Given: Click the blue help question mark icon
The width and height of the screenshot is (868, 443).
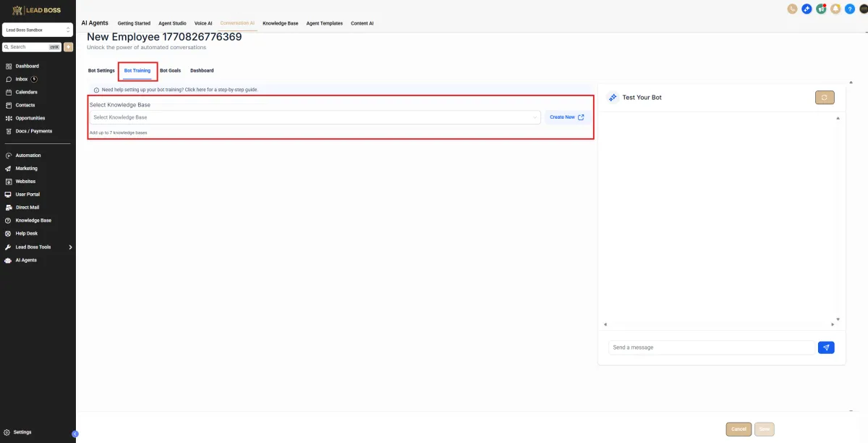Looking at the screenshot, I should click(850, 9).
